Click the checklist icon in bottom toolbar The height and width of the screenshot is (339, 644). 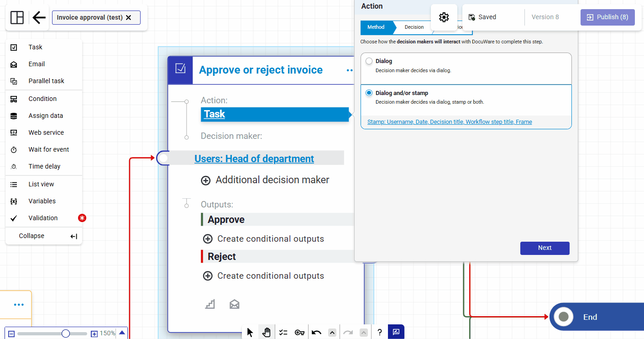pos(283,332)
